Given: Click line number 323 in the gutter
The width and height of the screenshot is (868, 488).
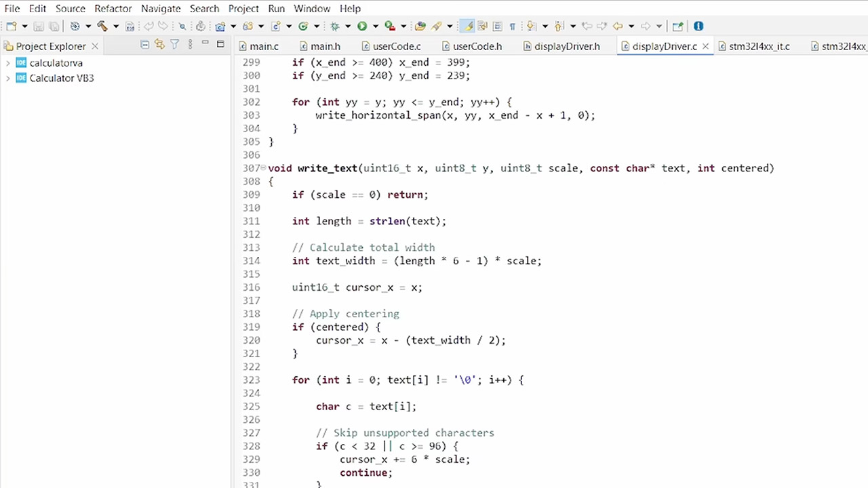Looking at the screenshot, I should click(x=252, y=380).
